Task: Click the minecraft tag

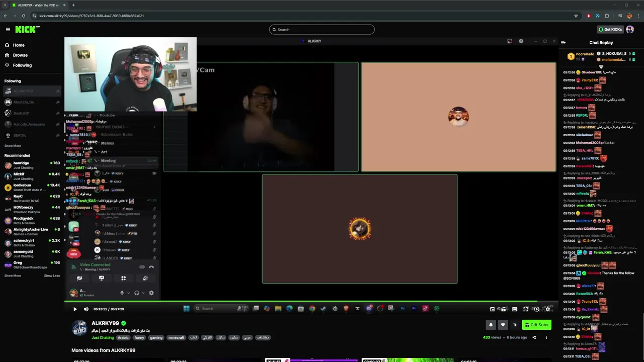Action: click(176, 337)
